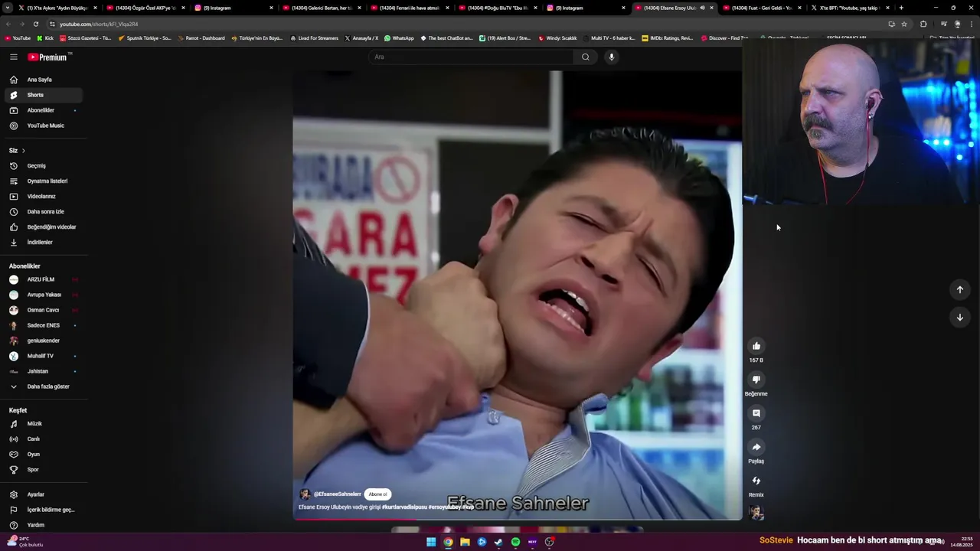This screenshot has height=551, width=980.
Task: Click the search magnifier button
Action: 586,57
